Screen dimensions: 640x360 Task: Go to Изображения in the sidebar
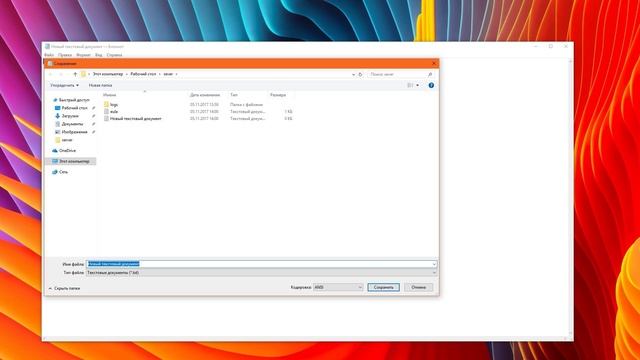coord(74,132)
